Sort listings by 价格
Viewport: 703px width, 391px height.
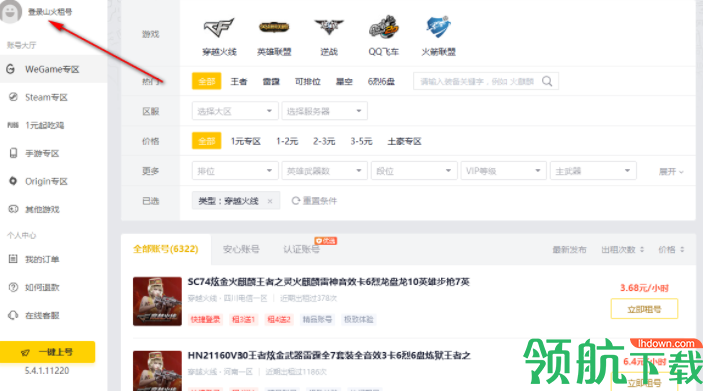(x=671, y=249)
